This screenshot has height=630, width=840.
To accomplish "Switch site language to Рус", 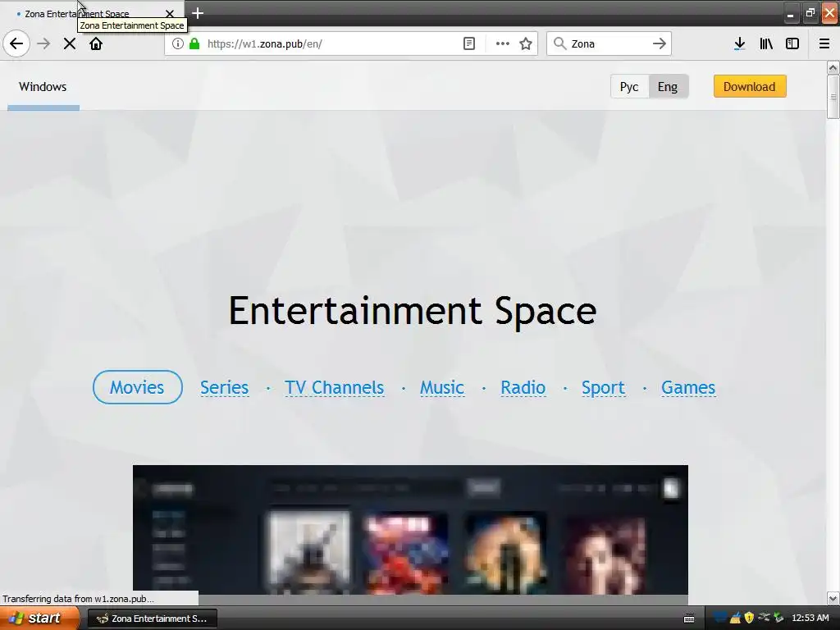I will coord(629,87).
